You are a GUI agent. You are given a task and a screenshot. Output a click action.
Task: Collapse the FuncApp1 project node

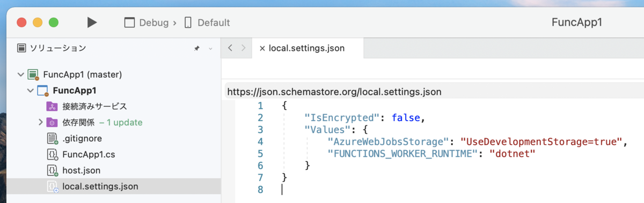click(x=31, y=91)
